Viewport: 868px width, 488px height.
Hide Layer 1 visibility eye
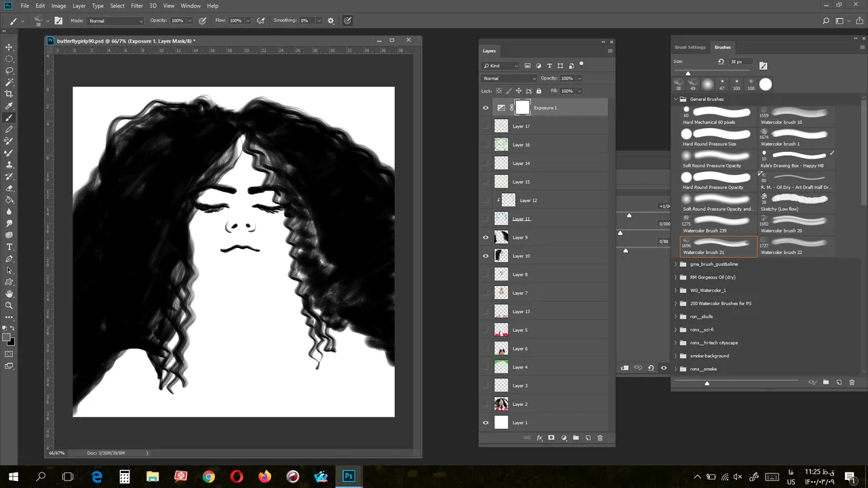[486, 423]
